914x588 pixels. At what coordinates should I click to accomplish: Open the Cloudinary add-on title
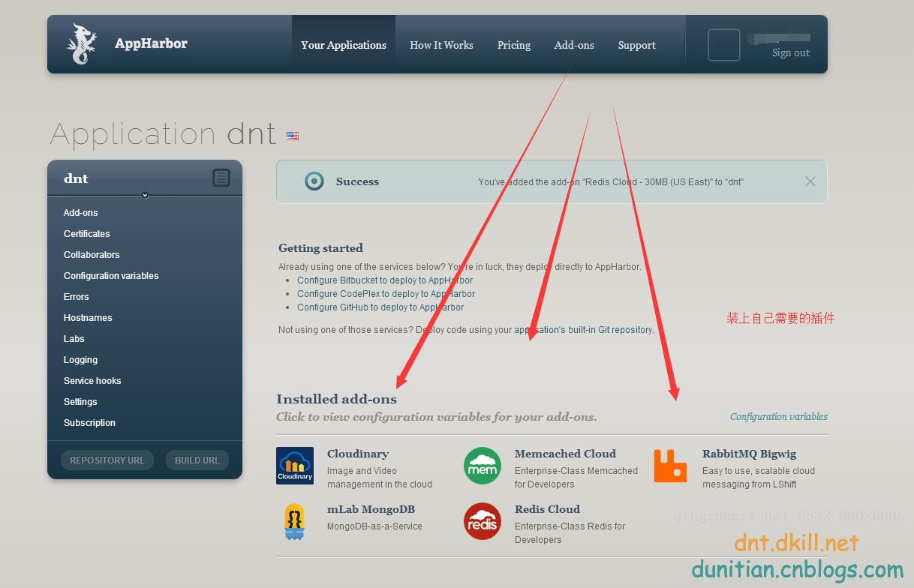coord(358,454)
